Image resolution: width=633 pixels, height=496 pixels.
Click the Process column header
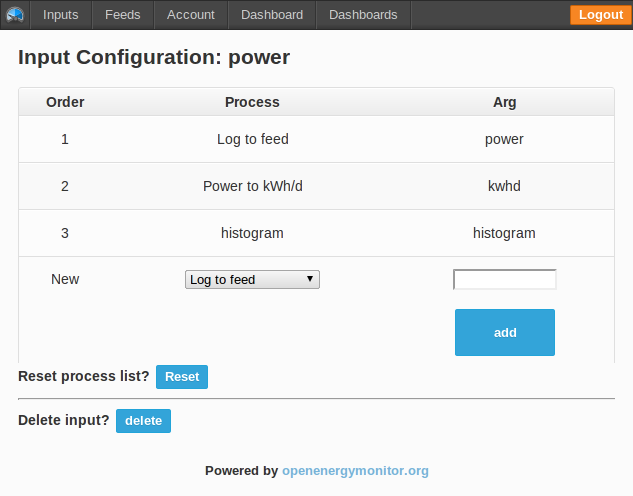pos(252,102)
